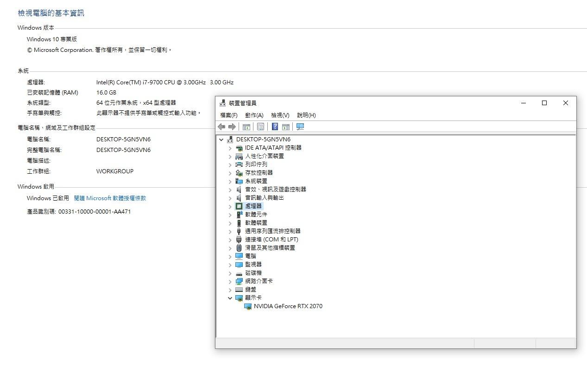Image resolution: width=587 pixels, height=392 pixels.
Task: Click the Properties toolbar icon
Action: tap(260, 126)
